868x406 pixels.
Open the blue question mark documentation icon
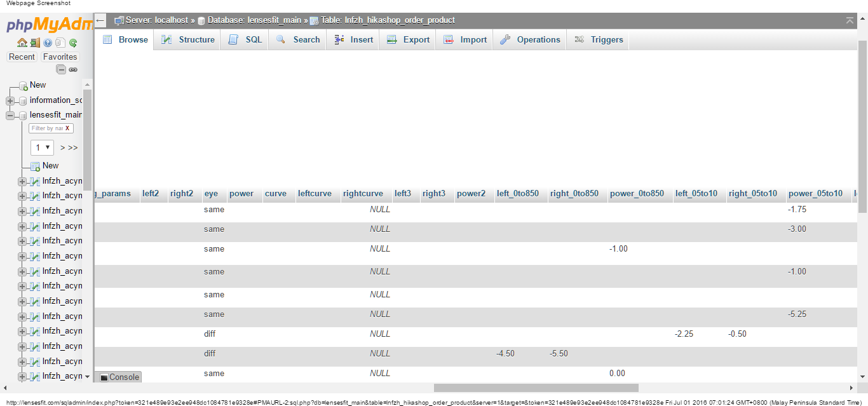pos(48,43)
